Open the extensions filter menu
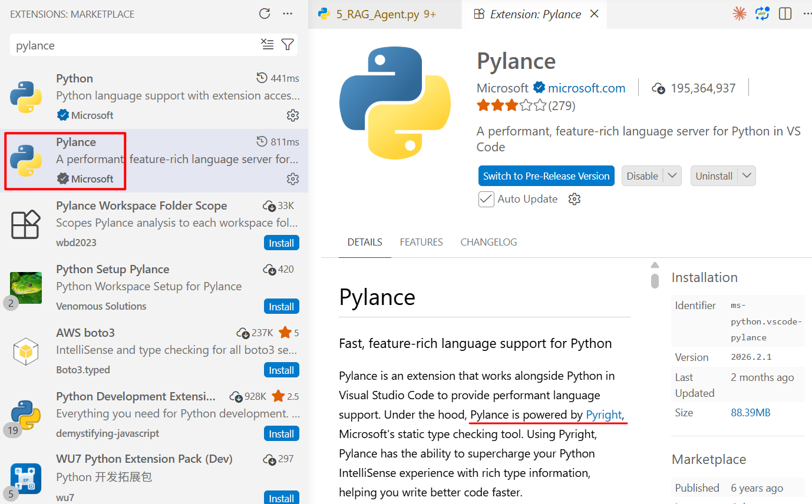 coord(288,45)
